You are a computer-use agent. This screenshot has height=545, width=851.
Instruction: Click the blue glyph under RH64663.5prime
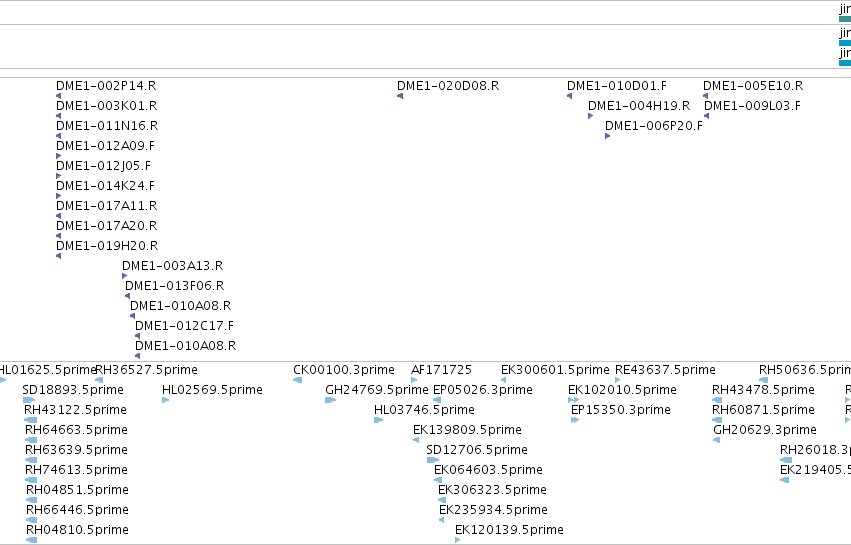(x=31, y=440)
